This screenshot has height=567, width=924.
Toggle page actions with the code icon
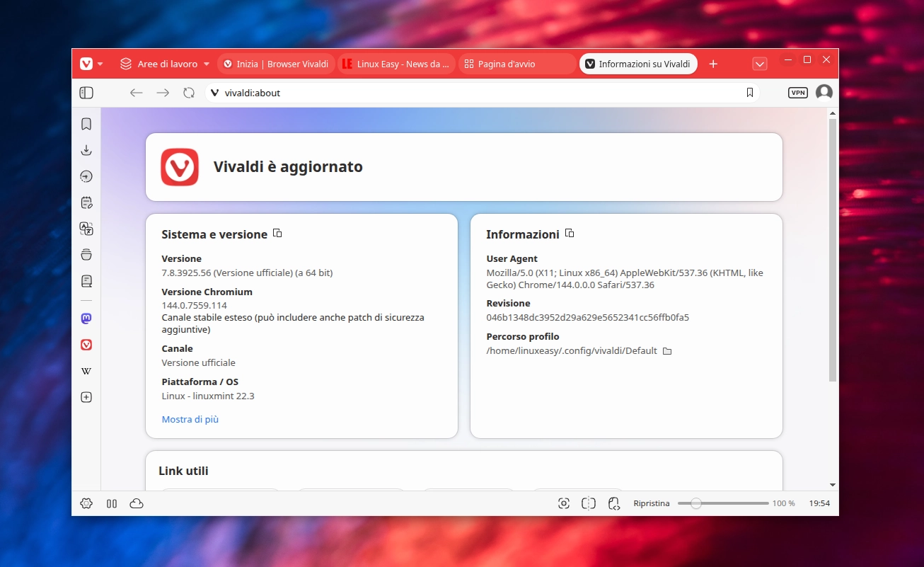613,503
